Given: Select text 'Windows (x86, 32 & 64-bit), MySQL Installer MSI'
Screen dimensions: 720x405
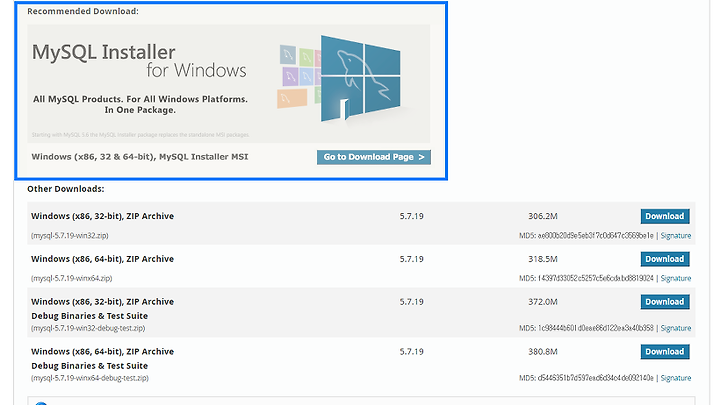Looking at the screenshot, I should click(x=140, y=157).
